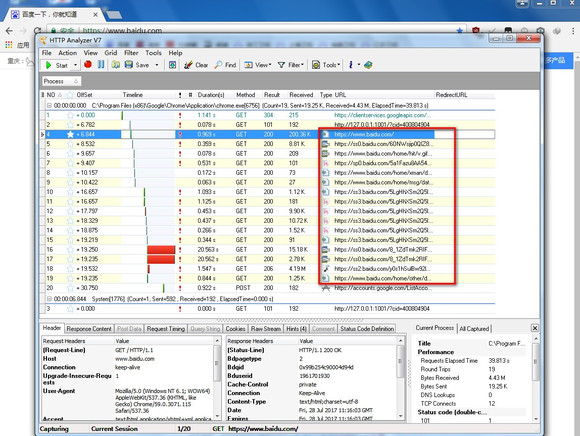Sort by the Received column header

click(301, 95)
